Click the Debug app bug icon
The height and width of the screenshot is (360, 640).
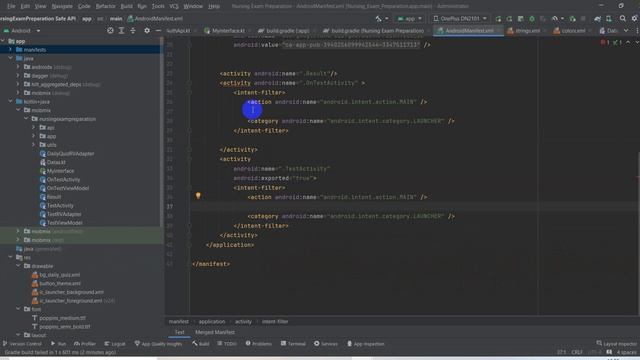pos(532,19)
